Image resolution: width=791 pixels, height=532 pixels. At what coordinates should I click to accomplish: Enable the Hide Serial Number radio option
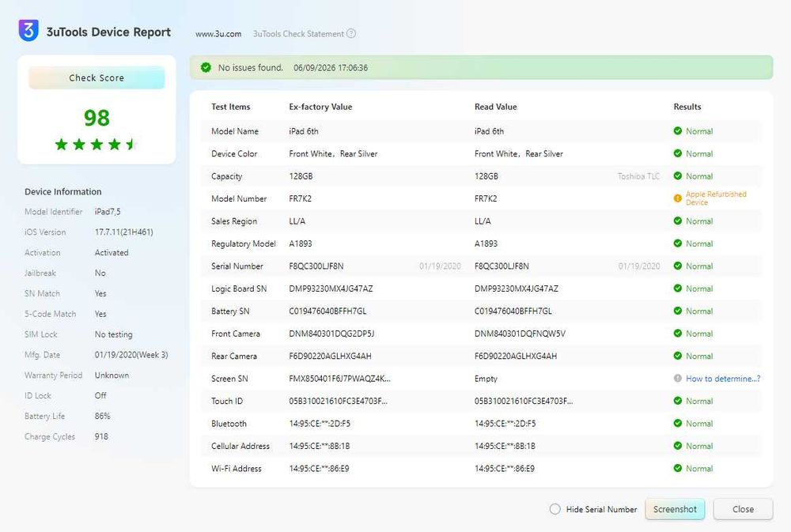[x=555, y=509]
